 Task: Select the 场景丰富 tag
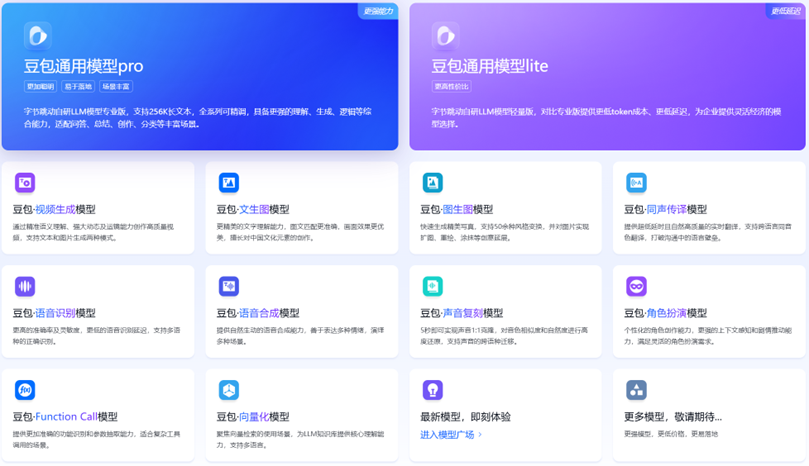pos(116,87)
